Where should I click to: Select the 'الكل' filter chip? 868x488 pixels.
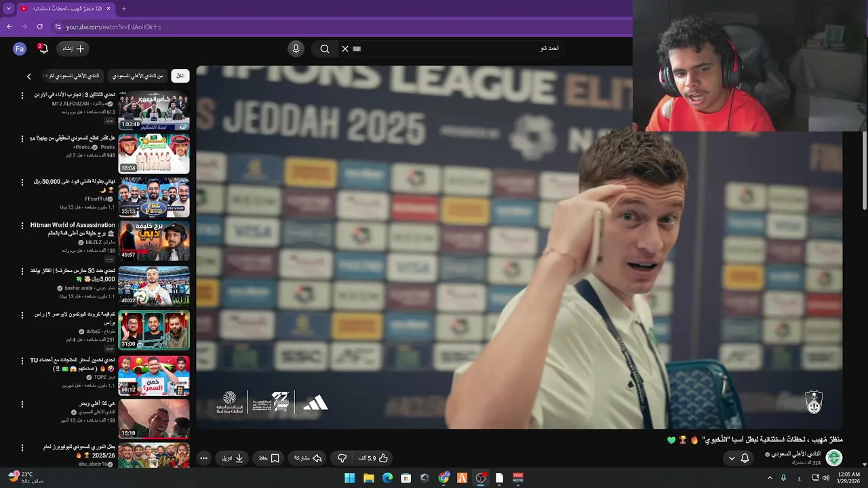tap(180, 76)
